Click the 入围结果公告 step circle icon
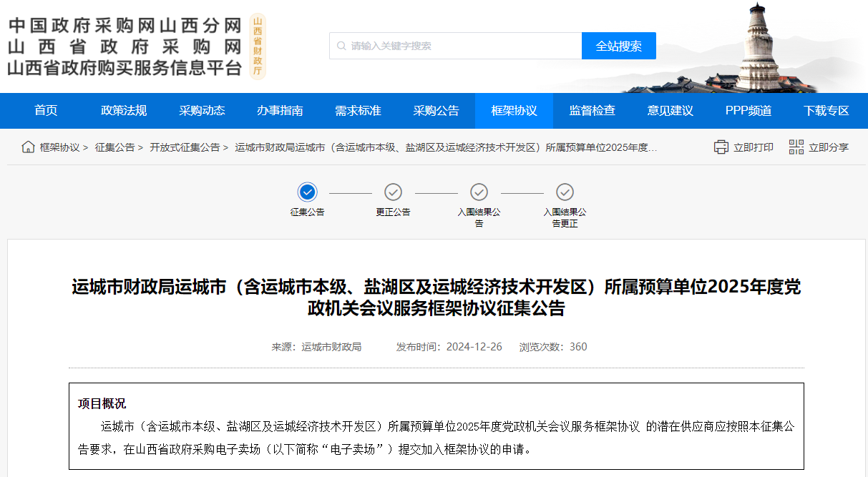 (x=479, y=192)
